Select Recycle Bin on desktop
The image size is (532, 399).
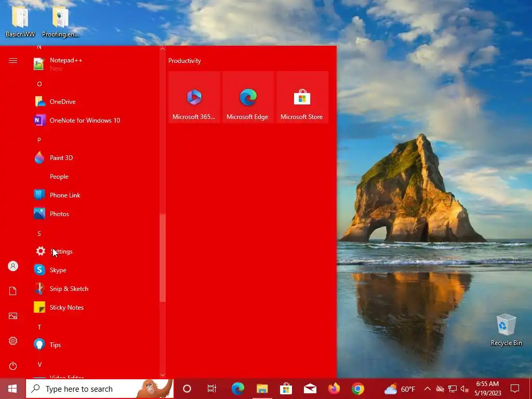pyautogui.click(x=506, y=330)
